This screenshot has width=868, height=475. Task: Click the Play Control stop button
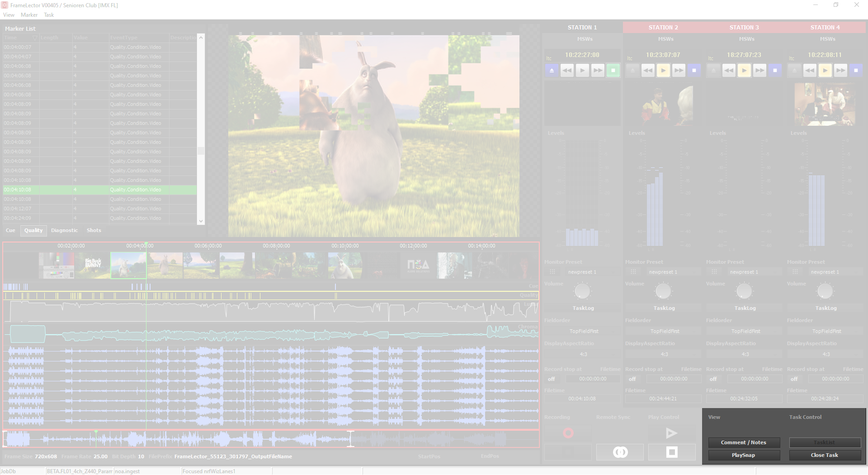[x=672, y=452]
